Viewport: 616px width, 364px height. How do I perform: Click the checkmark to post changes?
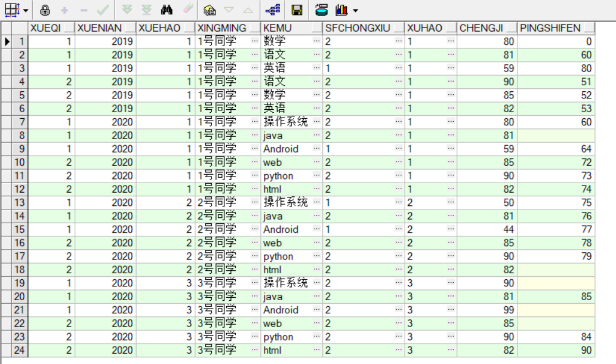click(x=103, y=10)
